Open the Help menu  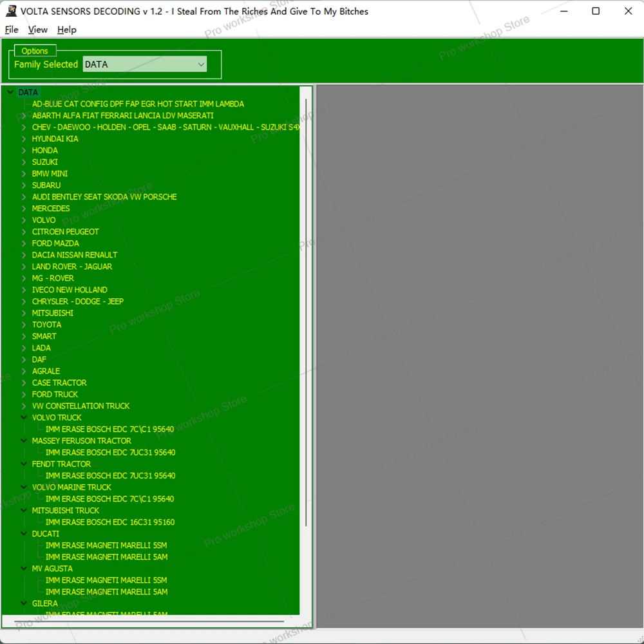(x=66, y=30)
